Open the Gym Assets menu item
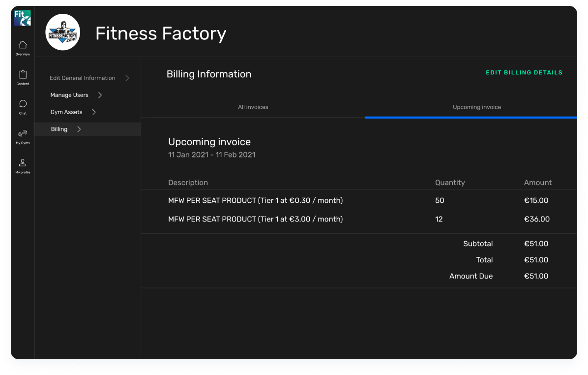Image resolution: width=588 pixels, height=375 pixels. click(66, 112)
